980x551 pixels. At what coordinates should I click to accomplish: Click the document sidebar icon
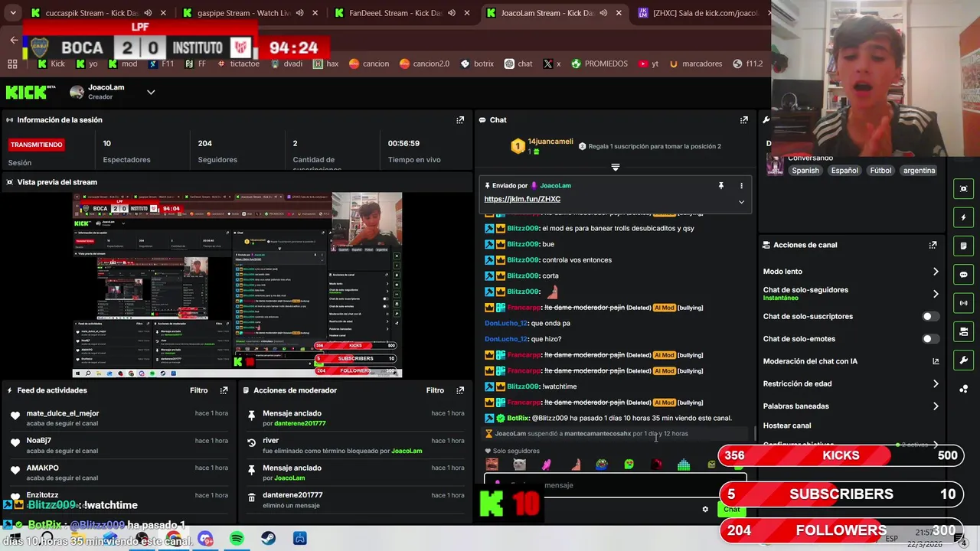(x=963, y=246)
